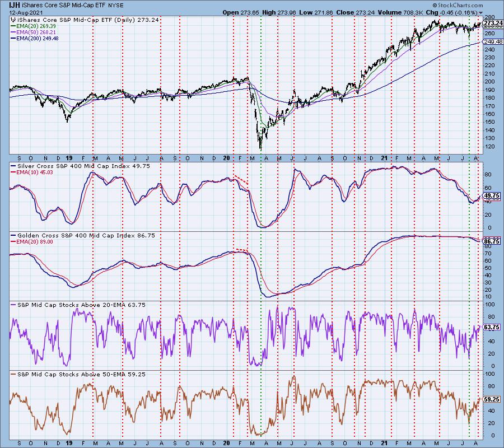Click the Open 273.65 value
This screenshot has height=448, width=504.
(x=241, y=12)
